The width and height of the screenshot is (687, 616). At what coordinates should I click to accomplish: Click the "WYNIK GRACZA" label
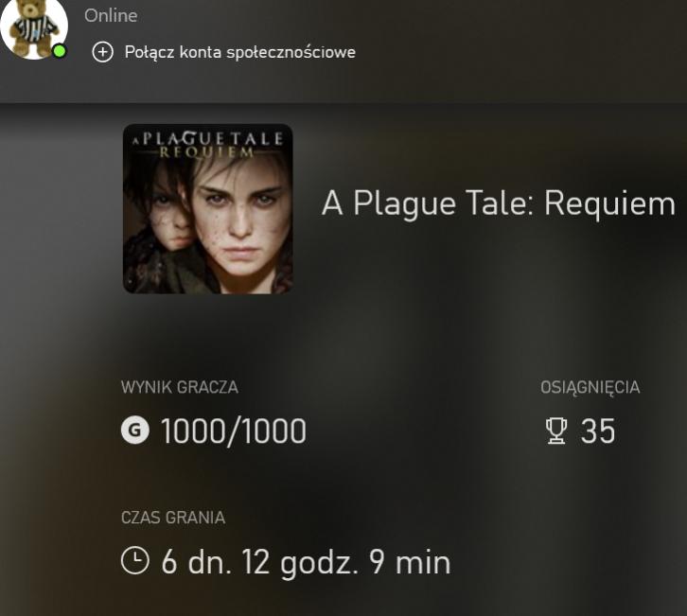180,387
